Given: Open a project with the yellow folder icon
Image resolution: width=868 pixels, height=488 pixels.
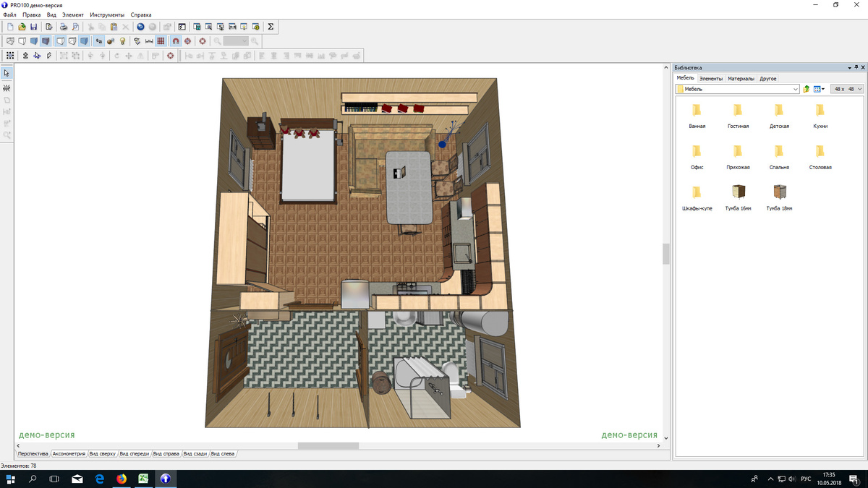Looking at the screenshot, I should tap(22, 27).
